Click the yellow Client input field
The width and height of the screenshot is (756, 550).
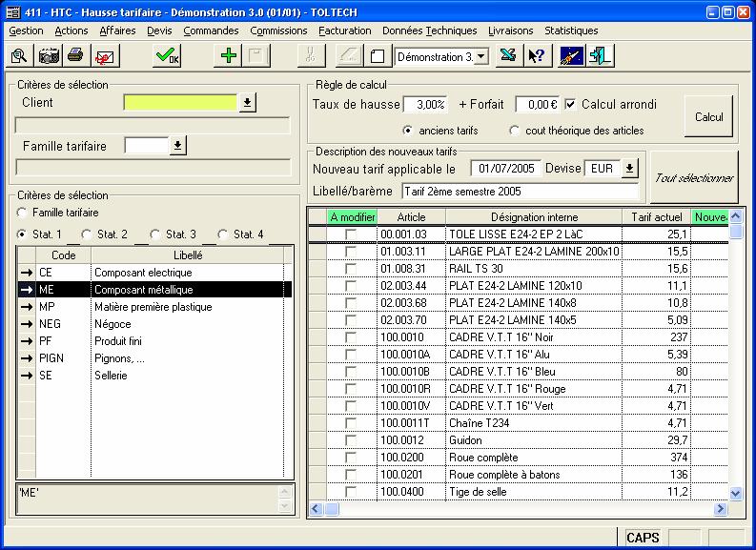(x=180, y=102)
